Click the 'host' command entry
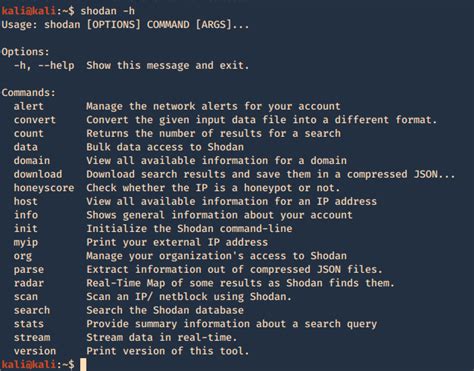The image size is (474, 371). (x=26, y=202)
